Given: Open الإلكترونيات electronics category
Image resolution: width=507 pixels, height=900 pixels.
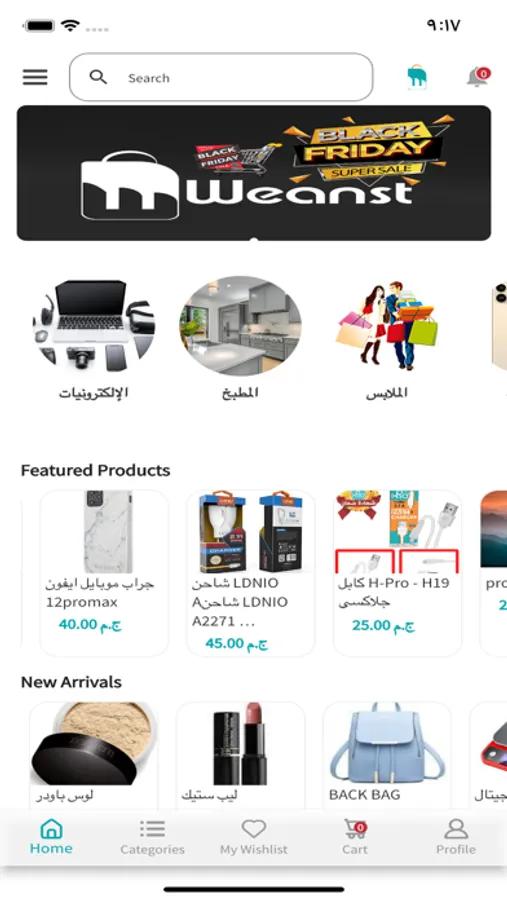Looking at the screenshot, I should [94, 340].
